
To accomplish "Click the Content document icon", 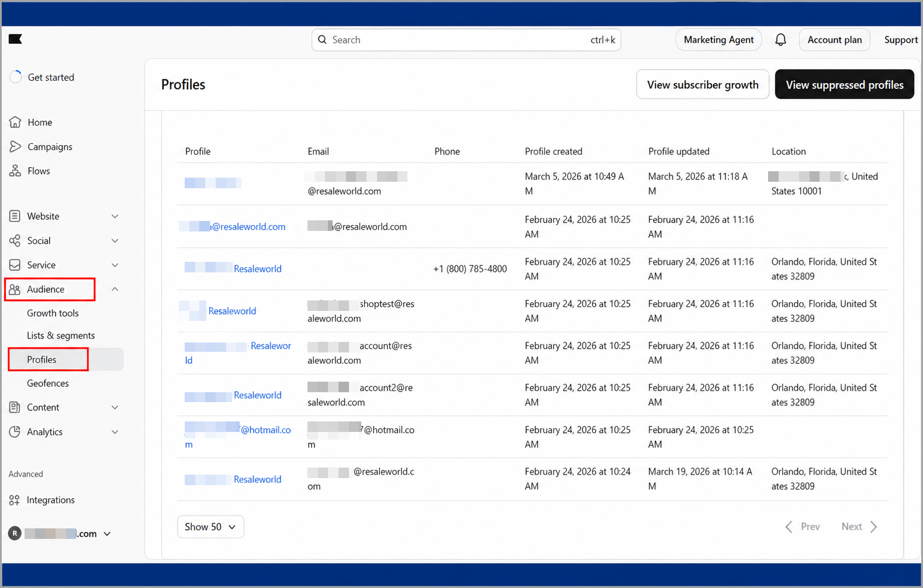I will [x=15, y=407].
